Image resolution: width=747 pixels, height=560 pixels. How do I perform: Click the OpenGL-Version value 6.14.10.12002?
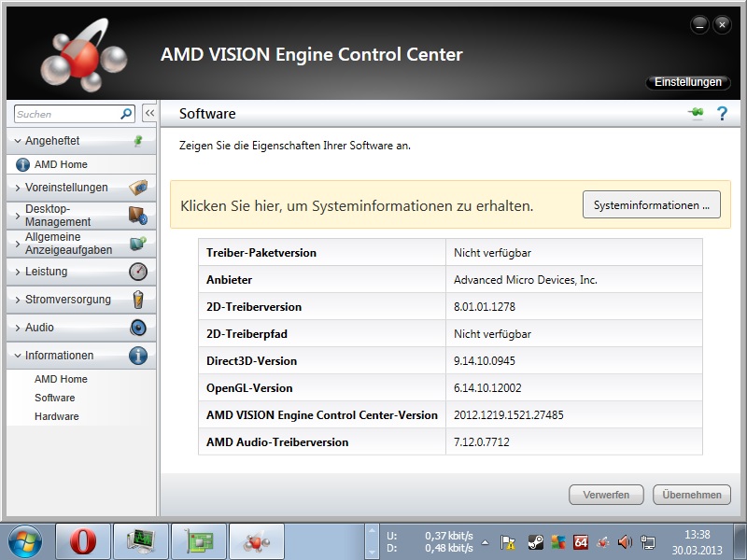pyautogui.click(x=487, y=387)
